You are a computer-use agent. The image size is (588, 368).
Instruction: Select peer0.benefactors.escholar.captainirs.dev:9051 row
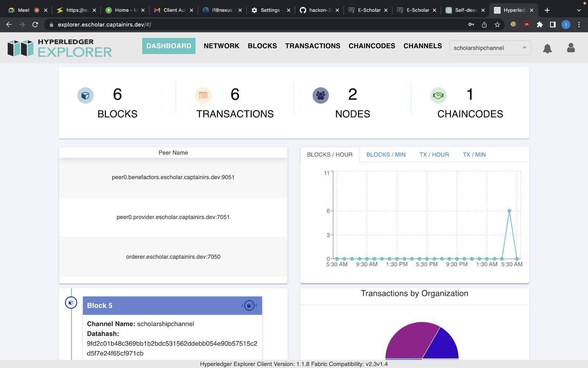point(173,177)
